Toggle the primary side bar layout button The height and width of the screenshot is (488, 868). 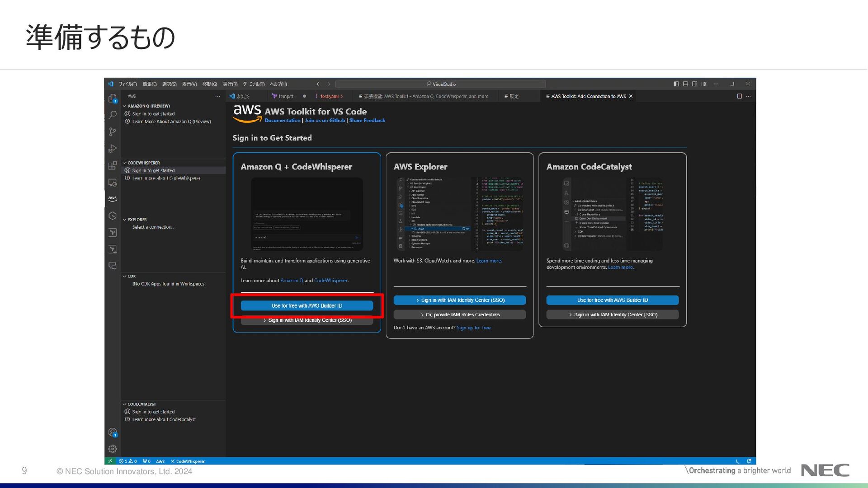point(676,84)
